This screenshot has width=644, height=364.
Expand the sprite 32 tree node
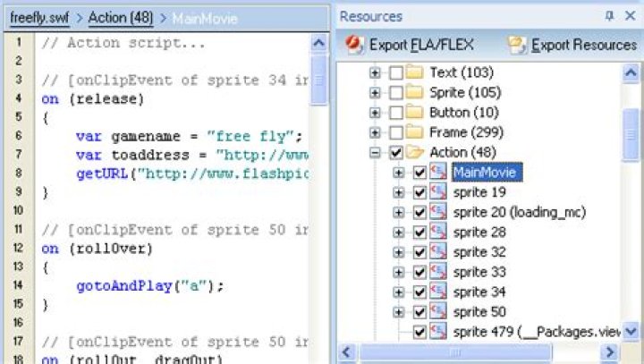398,252
